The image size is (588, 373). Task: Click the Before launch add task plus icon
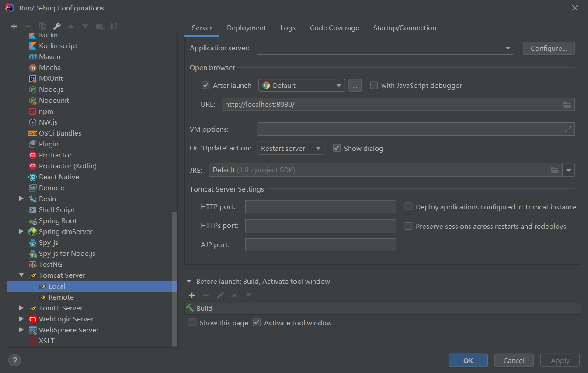click(x=191, y=295)
